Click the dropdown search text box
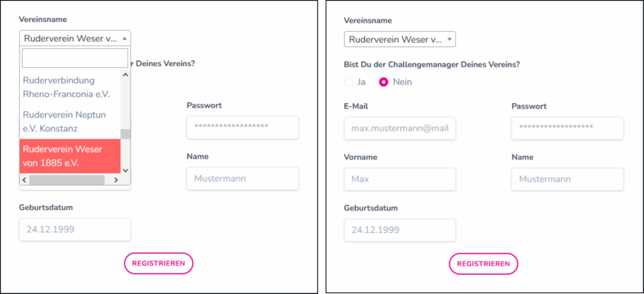 pyautogui.click(x=75, y=58)
